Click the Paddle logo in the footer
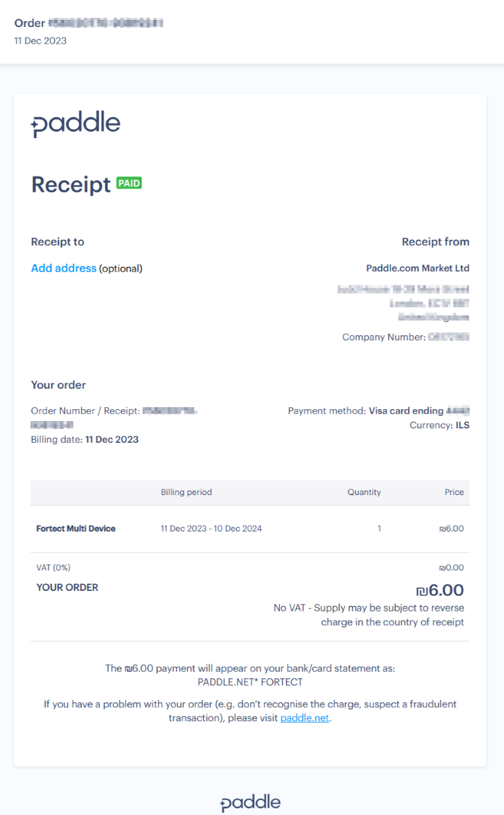The width and height of the screenshot is (504, 815). coord(251,802)
